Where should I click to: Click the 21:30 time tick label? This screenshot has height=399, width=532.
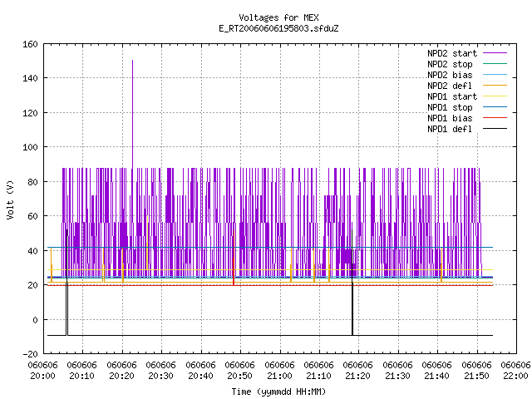(x=397, y=376)
